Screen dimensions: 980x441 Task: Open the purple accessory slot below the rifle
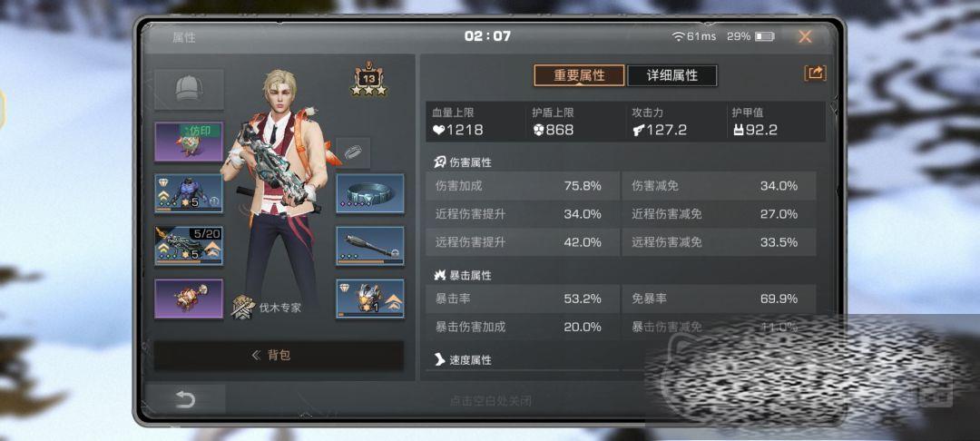coord(189,299)
